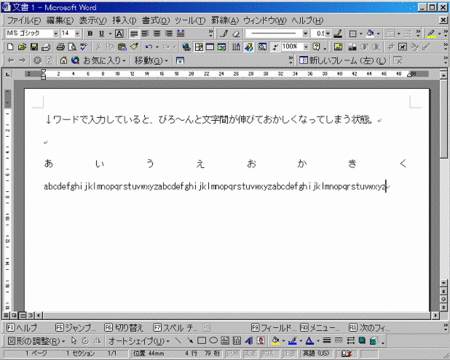Toggle justified paragraph alignment

tap(134, 34)
